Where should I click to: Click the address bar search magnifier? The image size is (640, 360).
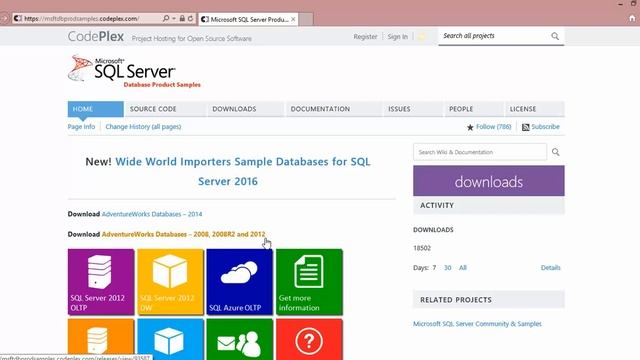166,18
